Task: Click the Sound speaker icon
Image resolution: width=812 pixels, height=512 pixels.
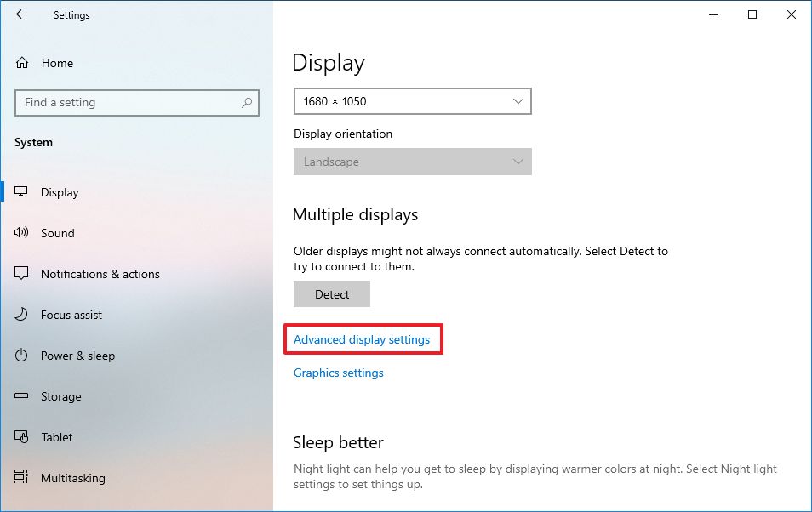Action: 22,233
